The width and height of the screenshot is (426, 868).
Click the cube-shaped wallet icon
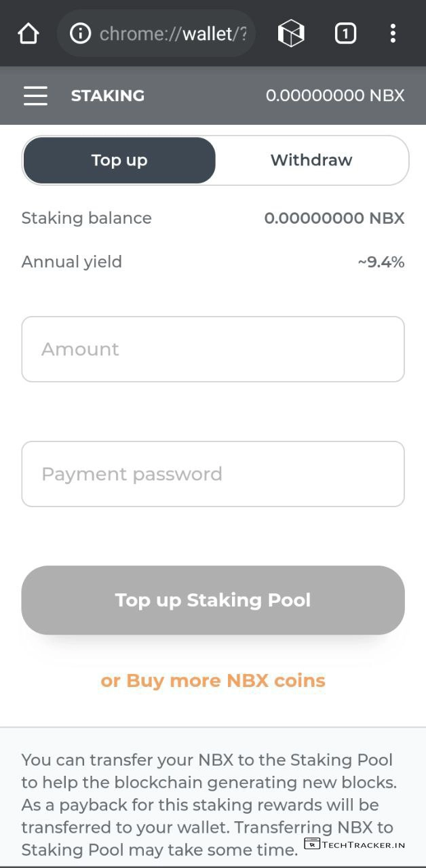click(x=291, y=33)
